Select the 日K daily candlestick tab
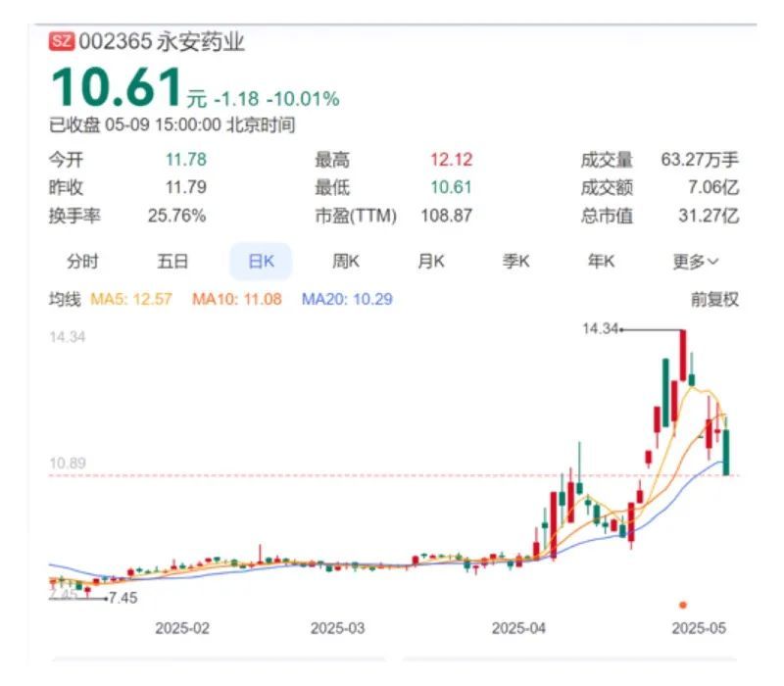 coord(263,261)
